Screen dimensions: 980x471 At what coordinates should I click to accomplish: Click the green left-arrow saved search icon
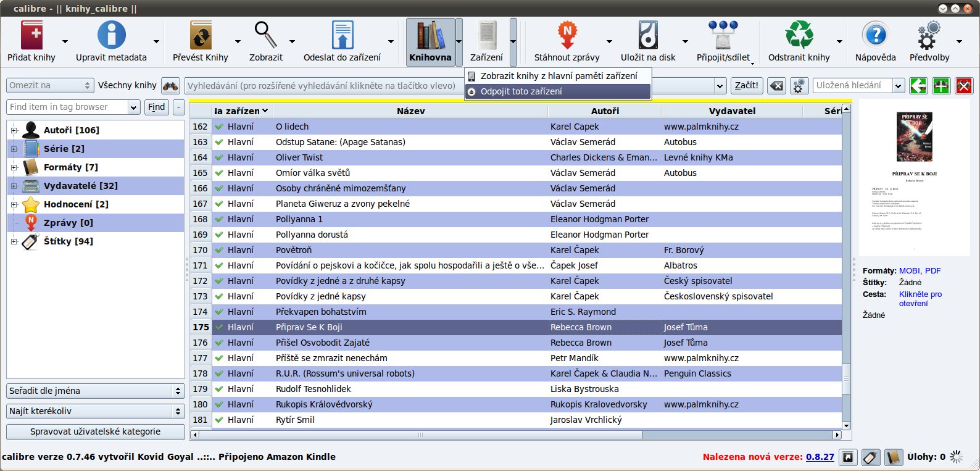tap(918, 85)
